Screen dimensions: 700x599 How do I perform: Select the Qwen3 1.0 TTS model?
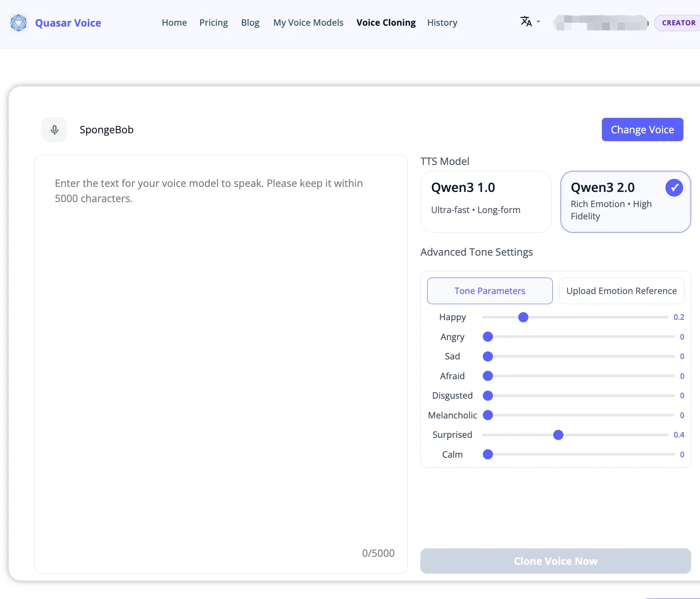(x=485, y=202)
